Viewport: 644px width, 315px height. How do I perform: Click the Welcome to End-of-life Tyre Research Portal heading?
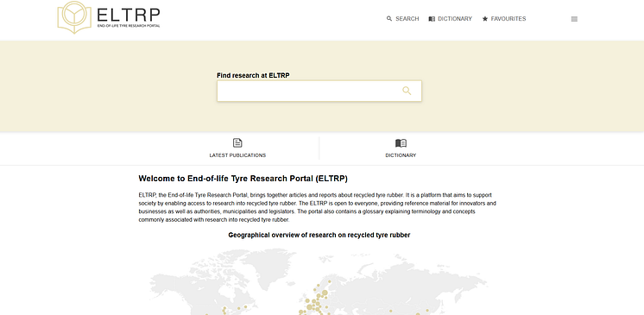click(x=243, y=179)
